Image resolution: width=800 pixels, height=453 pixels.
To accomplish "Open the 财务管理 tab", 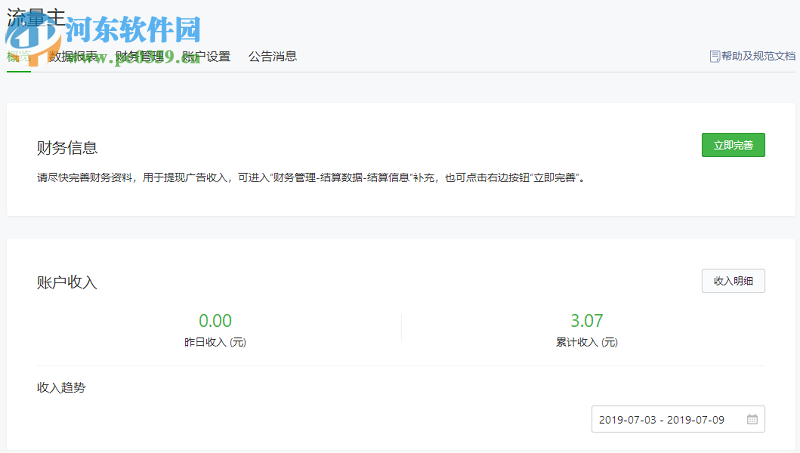I will point(139,56).
